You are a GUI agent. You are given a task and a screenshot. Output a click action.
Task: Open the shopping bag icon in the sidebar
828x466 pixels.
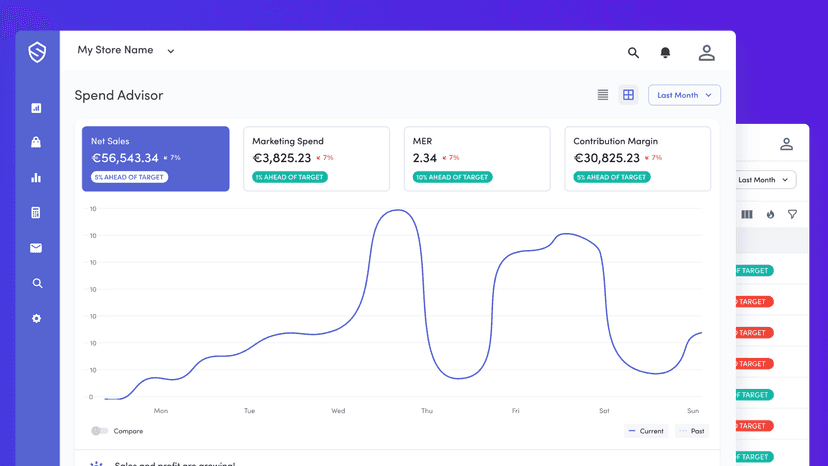[x=36, y=142]
